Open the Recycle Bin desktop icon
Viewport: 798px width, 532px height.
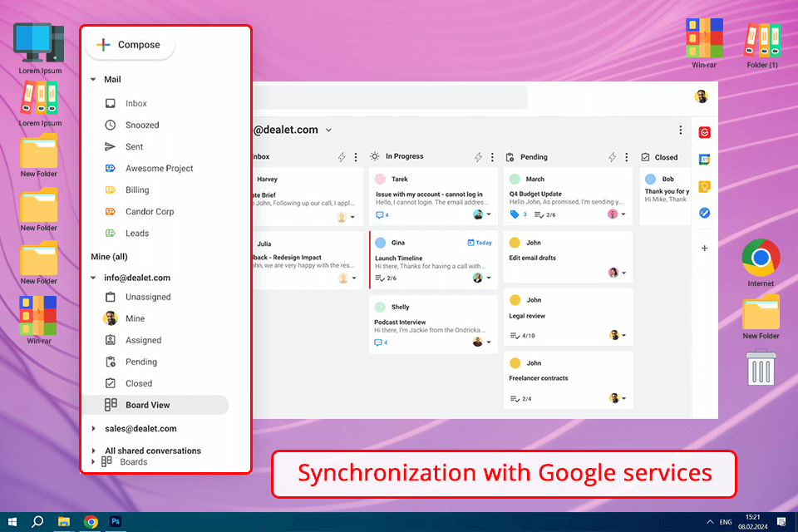[761, 367]
